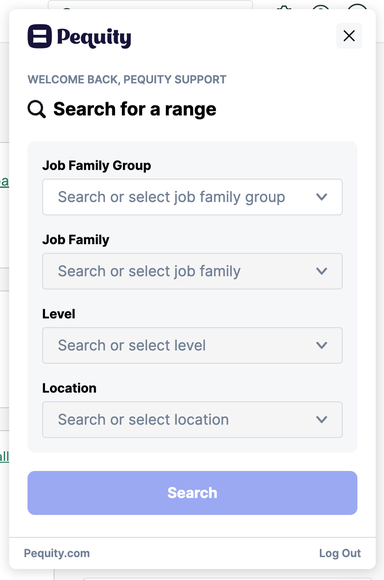384x580 pixels.
Task: Click the Job Family Group label
Action: coord(97,165)
